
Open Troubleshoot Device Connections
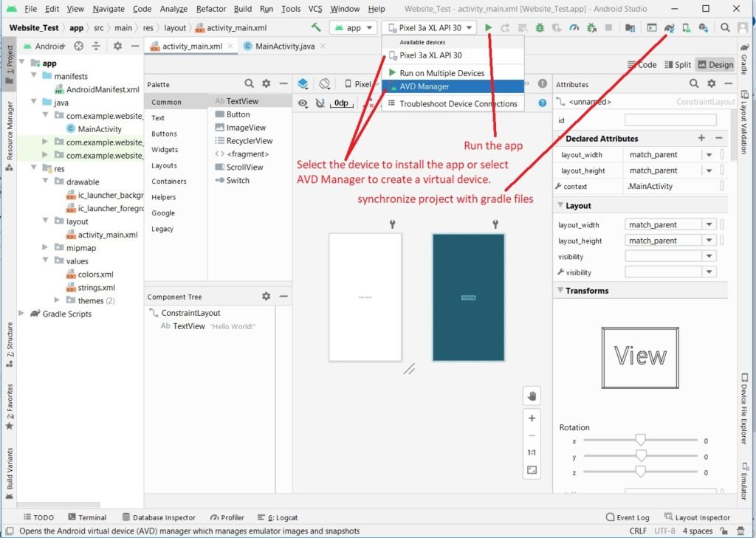(x=453, y=103)
